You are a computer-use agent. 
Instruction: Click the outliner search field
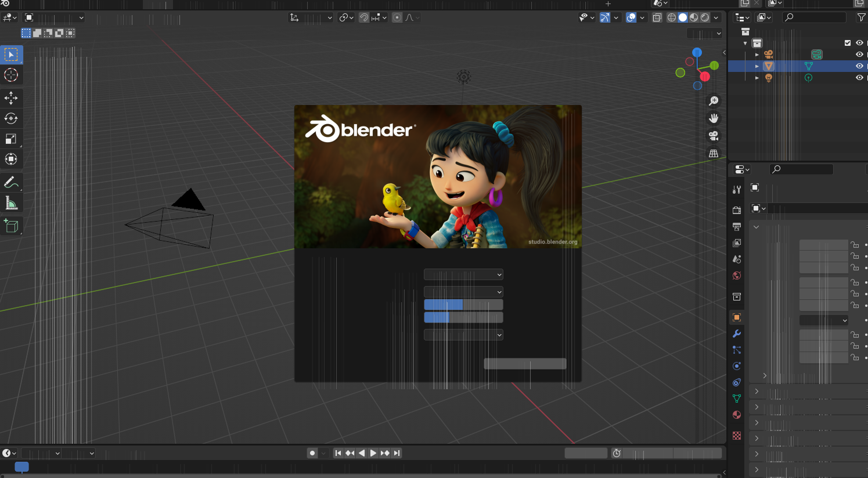(814, 17)
